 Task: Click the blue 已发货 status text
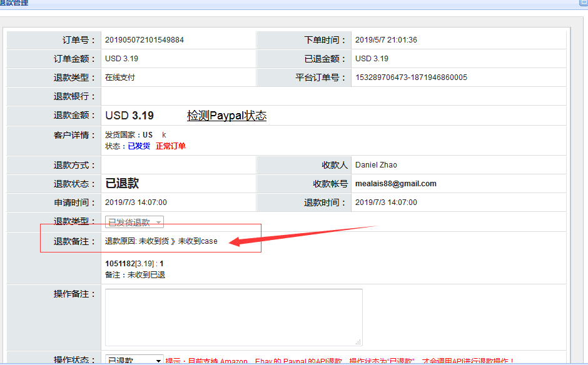pos(139,146)
